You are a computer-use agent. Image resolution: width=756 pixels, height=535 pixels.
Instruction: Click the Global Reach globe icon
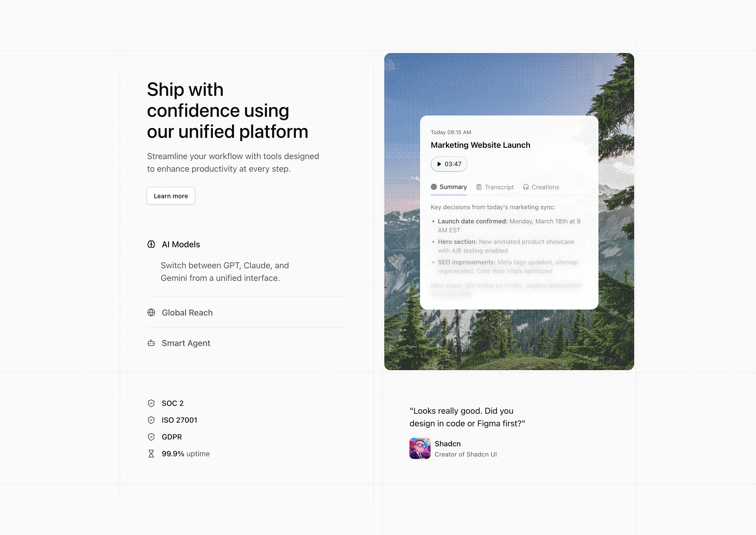pos(151,312)
